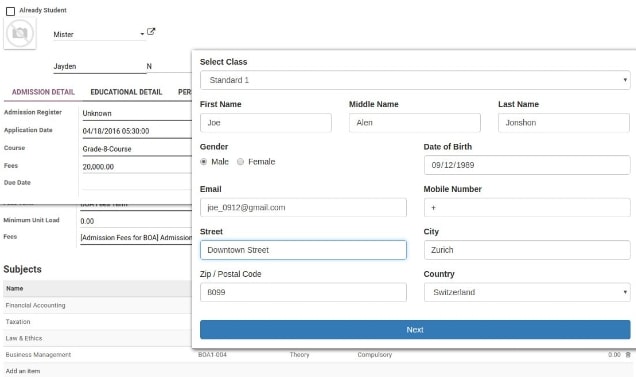The image size is (636, 377).
Task: Click the empty Due Date field
Action: (137, 183)
